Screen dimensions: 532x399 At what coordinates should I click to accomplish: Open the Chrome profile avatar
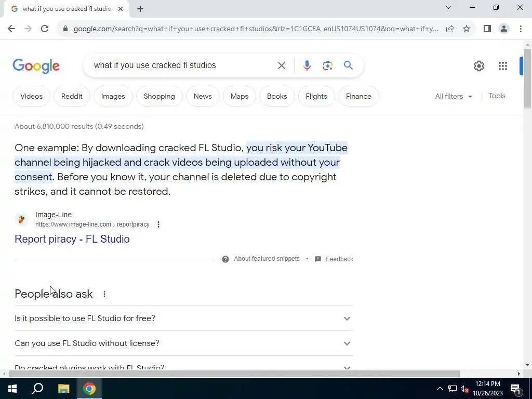click(504, 29)
